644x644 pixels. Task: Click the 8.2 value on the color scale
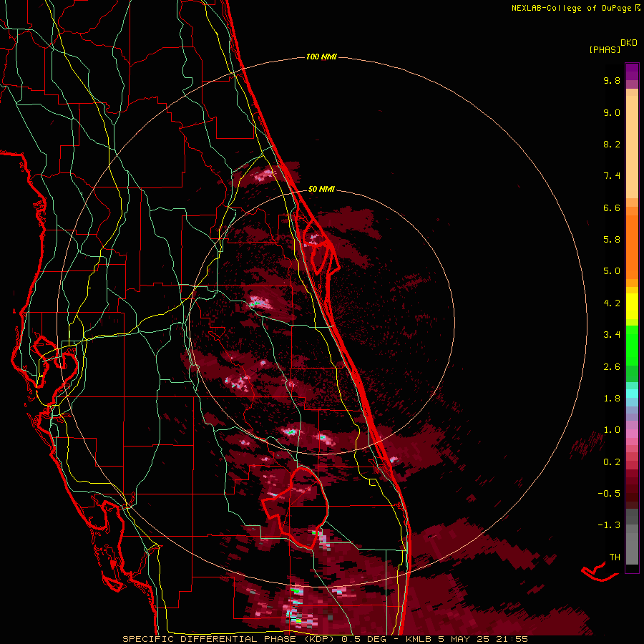click(x=612, y=144)
